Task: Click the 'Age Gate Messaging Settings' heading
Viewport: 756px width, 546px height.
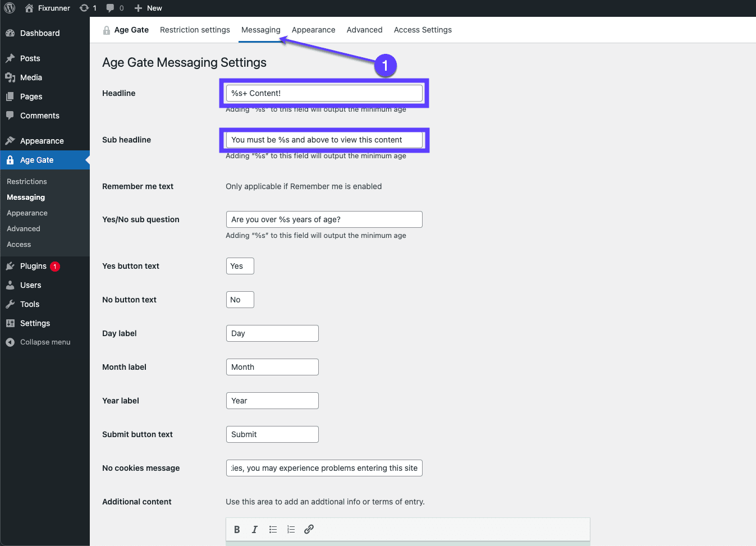Action: click(x=184, y=62)
